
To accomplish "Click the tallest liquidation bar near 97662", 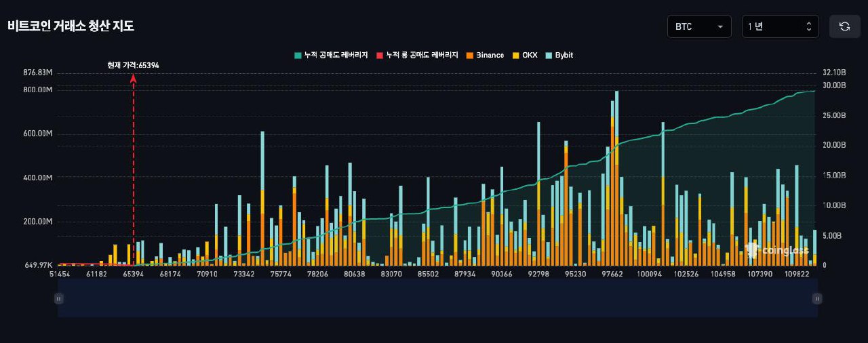I will coord(616,176).
